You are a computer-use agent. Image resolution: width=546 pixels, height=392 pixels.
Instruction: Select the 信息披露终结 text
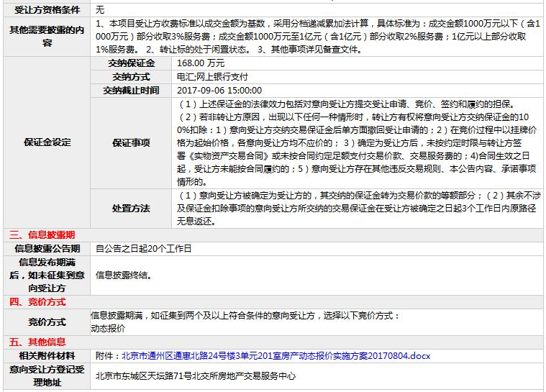(x=124, y=275)
